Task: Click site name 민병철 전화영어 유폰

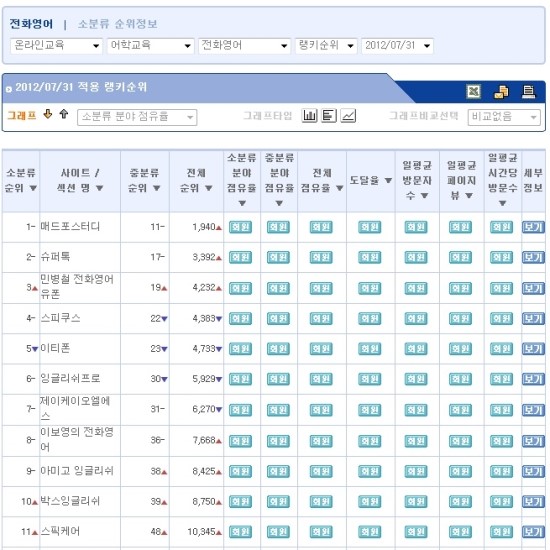Action: click(77, 287)
